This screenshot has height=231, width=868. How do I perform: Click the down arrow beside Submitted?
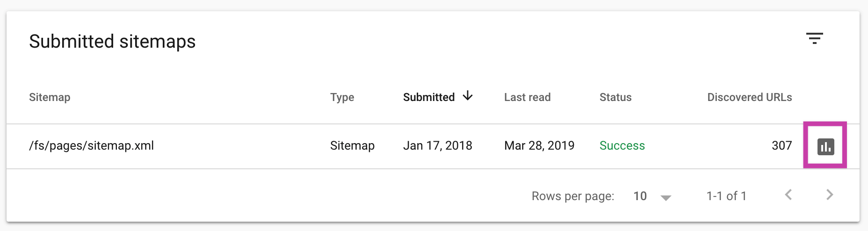point(468,96)
